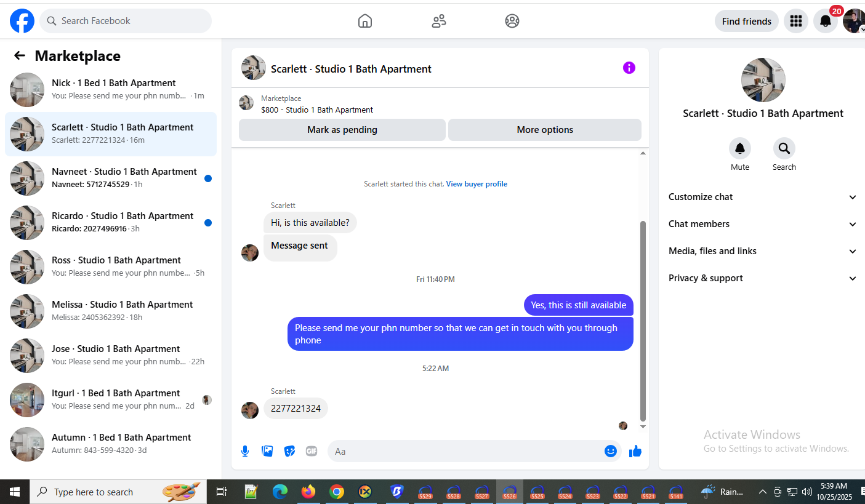This screenshot has width=865, height=504.
Task: Open Itgurl 1 Bed 1 Bath conversation
Action: 111,400
